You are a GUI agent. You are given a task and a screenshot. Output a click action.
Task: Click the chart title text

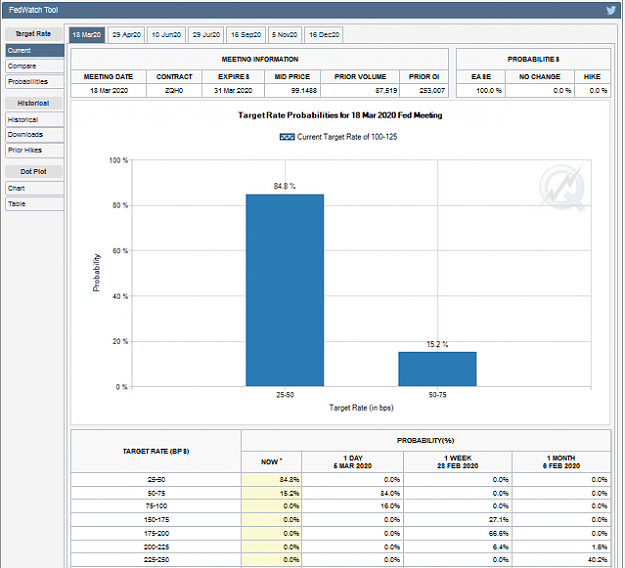340,115
